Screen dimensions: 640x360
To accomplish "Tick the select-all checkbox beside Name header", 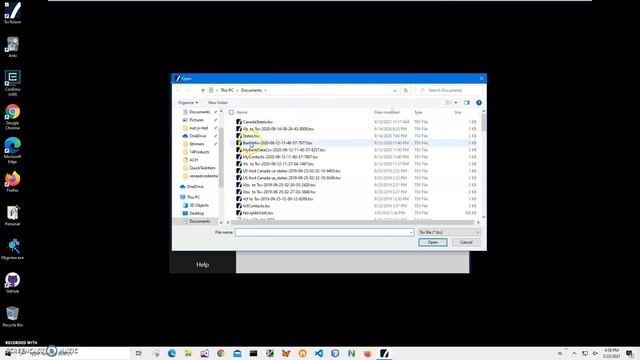I will click(231, 112).
